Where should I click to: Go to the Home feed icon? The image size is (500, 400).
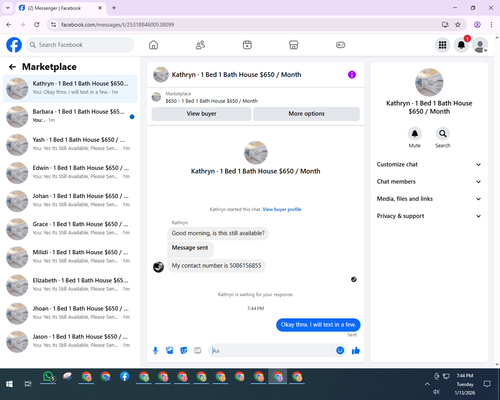[x=153, y=45]
